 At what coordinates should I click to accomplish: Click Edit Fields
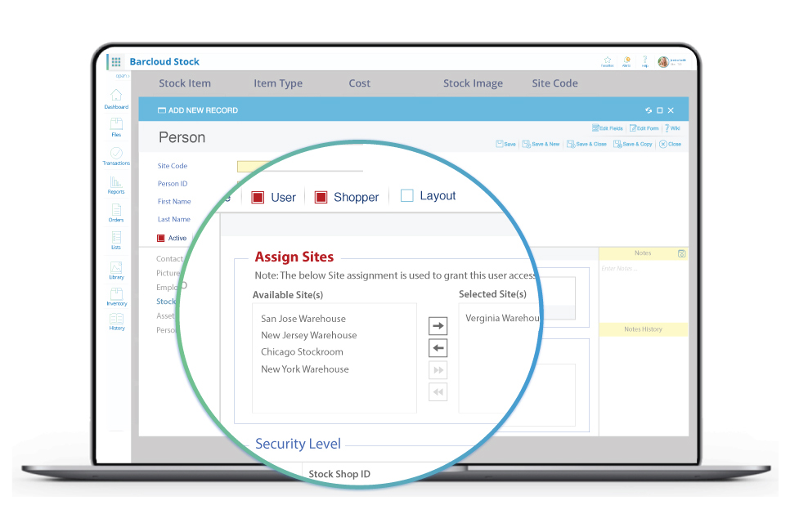[608, 128]
